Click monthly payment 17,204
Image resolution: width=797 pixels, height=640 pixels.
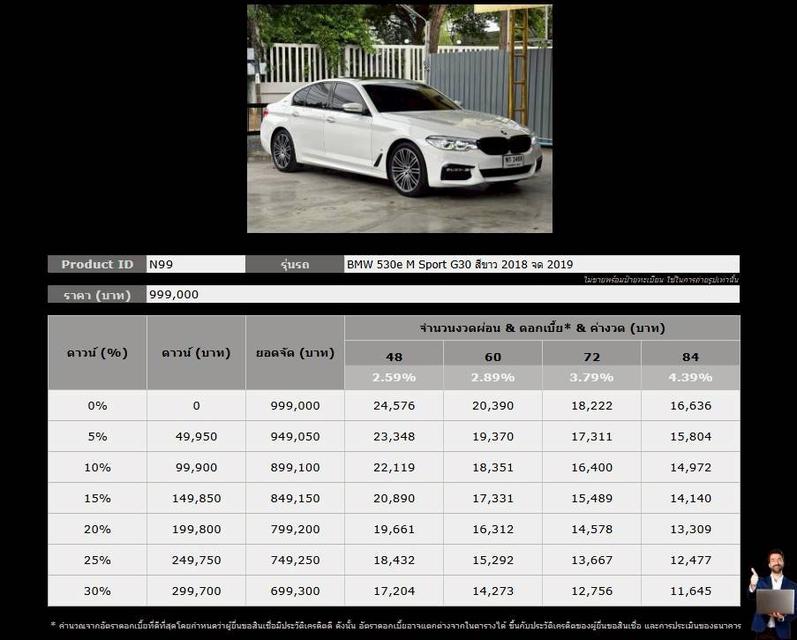[394, 591]
